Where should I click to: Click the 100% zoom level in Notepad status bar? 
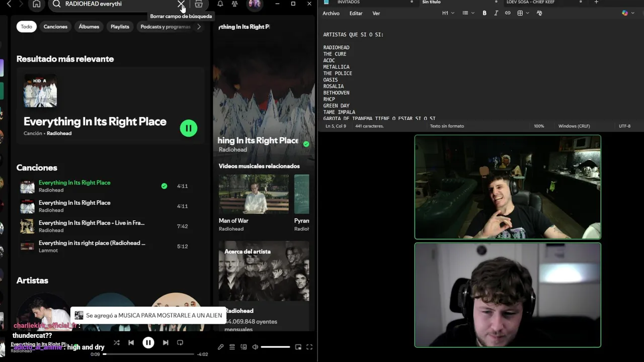539,126
